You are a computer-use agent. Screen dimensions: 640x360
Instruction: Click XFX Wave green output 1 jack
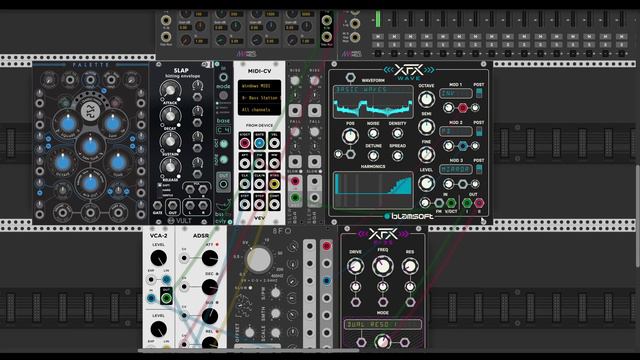[x=467, y=203]
